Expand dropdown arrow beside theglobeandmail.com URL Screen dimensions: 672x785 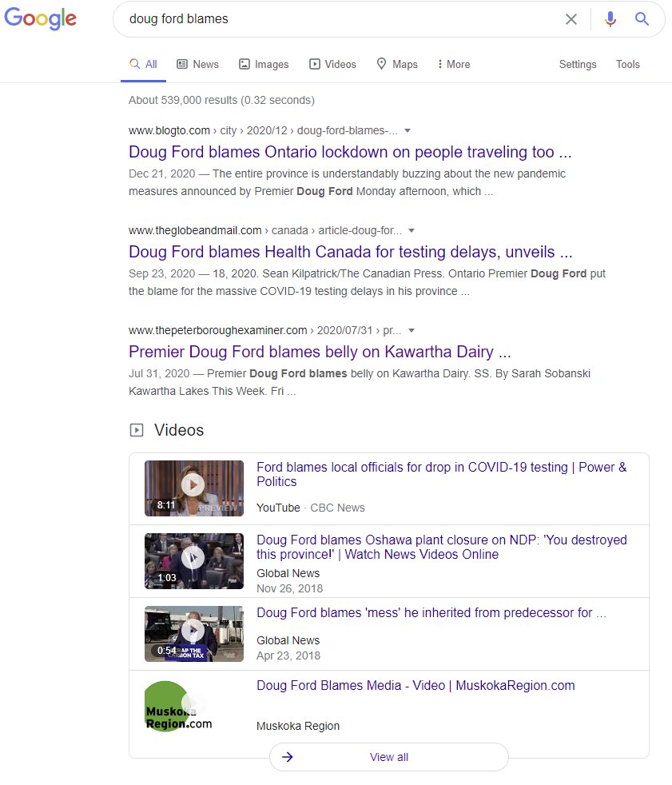pos(412,231)
